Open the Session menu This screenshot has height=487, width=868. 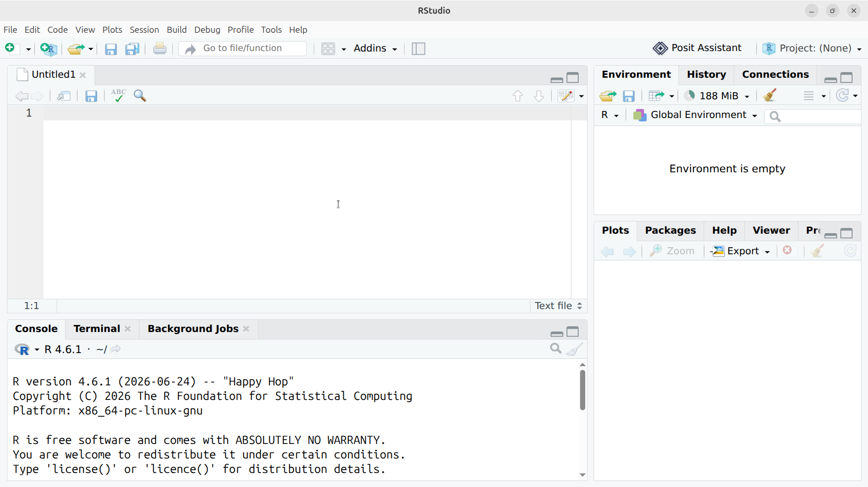click(144, 30)
